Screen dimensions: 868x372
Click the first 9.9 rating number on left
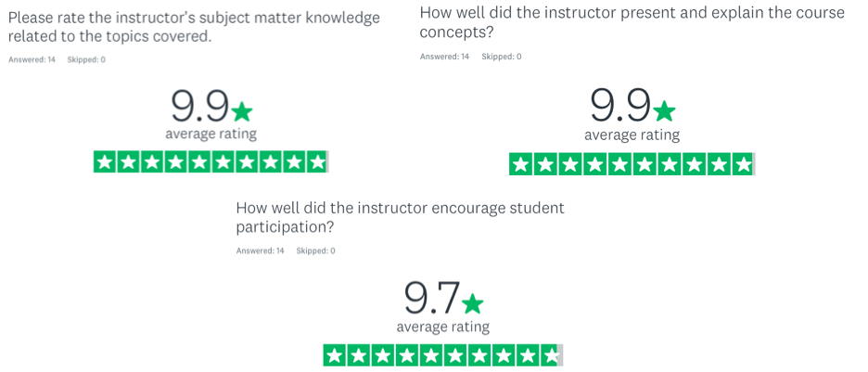tap(199, 106)
